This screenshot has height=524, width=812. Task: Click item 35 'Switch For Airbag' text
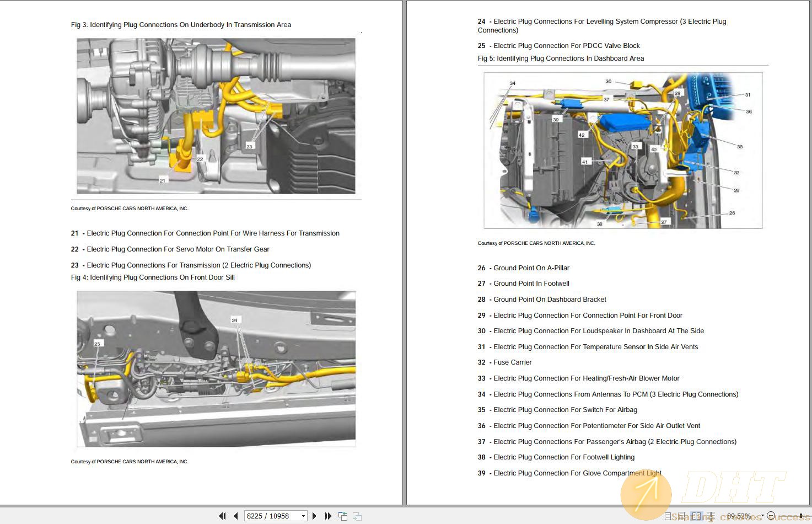point(610,410)
